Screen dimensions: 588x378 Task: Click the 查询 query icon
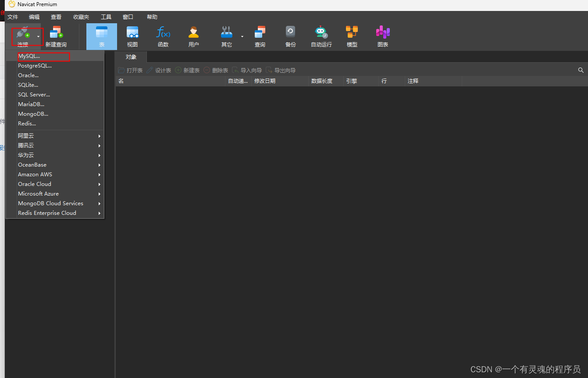pos(260,33)
